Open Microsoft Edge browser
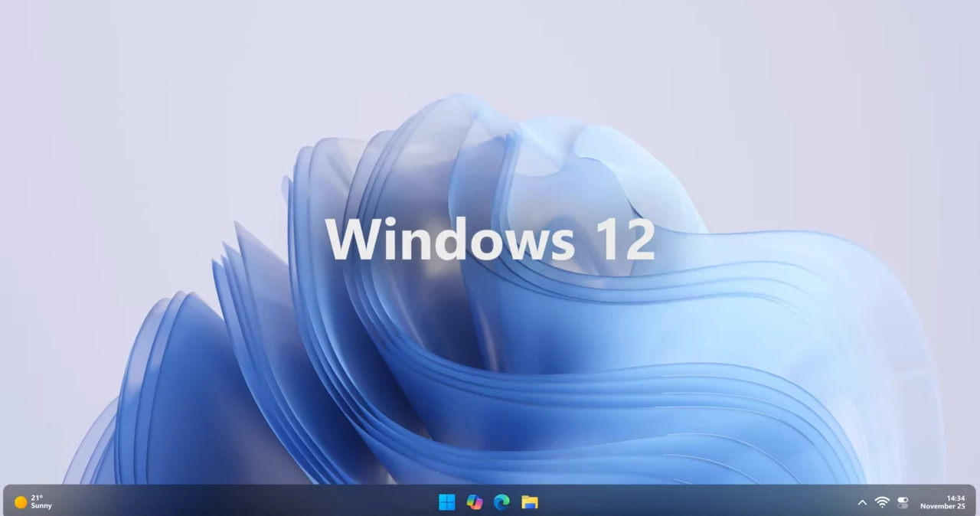Screen dimensions: 980x516 coord(501,502)
